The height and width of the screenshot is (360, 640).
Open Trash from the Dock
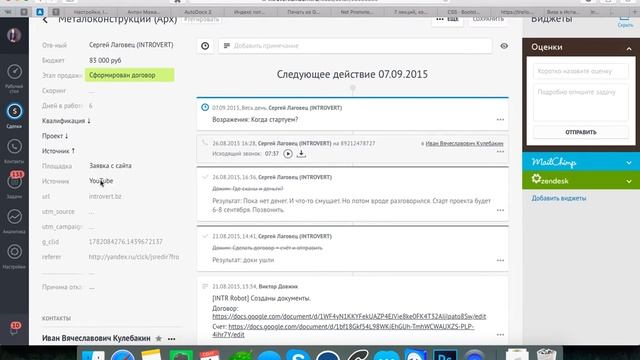pos(547,355)
